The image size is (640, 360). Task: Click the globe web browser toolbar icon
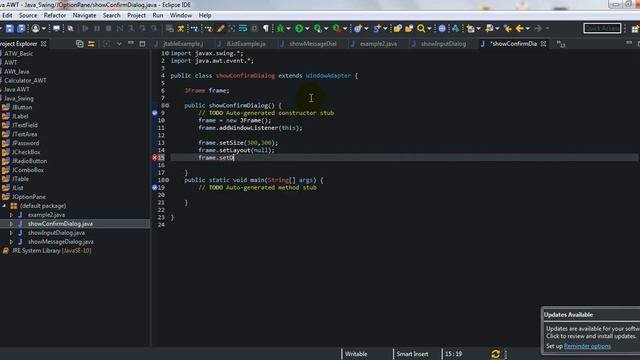click(x=442, y=28)
